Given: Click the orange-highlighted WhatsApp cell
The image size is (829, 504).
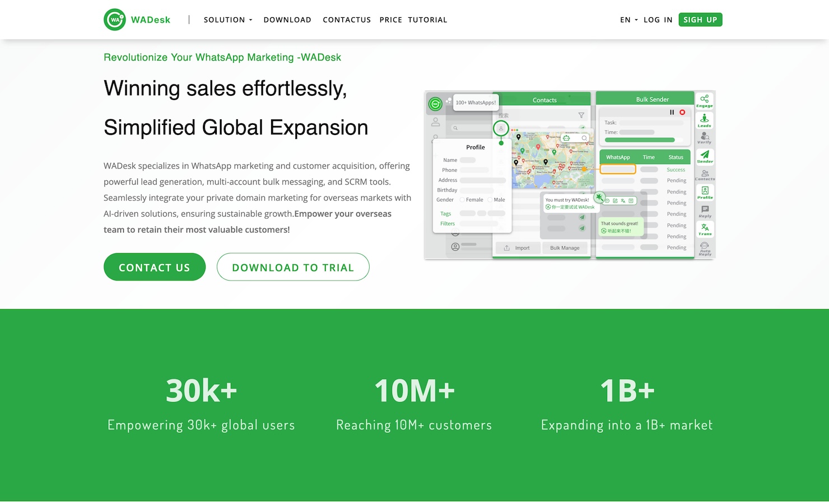Looking at the screenshot, I should point(618,169).
